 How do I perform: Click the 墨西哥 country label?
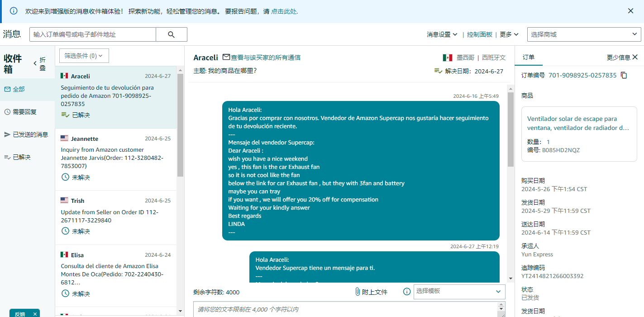tap(465, 58)
